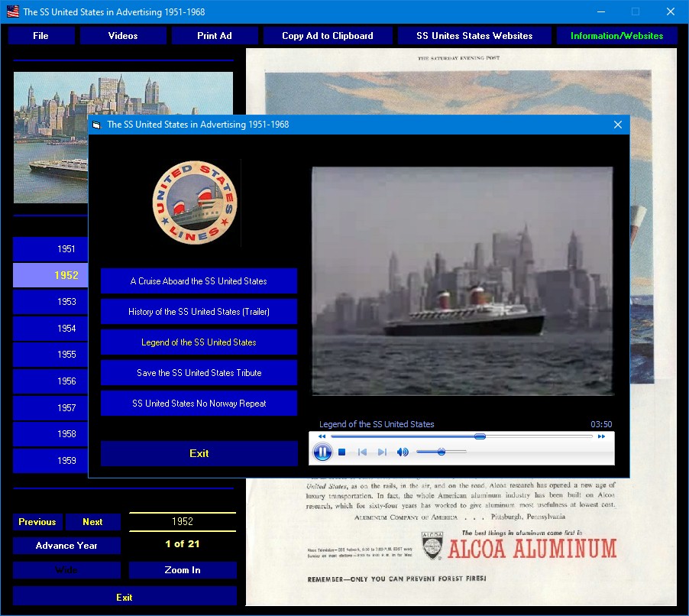This screenshot has height=616, width=689.
Task: Stop video playback
Action: [342, 452]
